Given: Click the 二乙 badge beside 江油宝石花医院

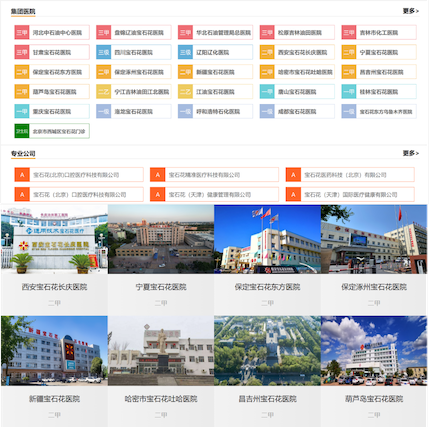Looking at the screenshot, I should [185, 91].
